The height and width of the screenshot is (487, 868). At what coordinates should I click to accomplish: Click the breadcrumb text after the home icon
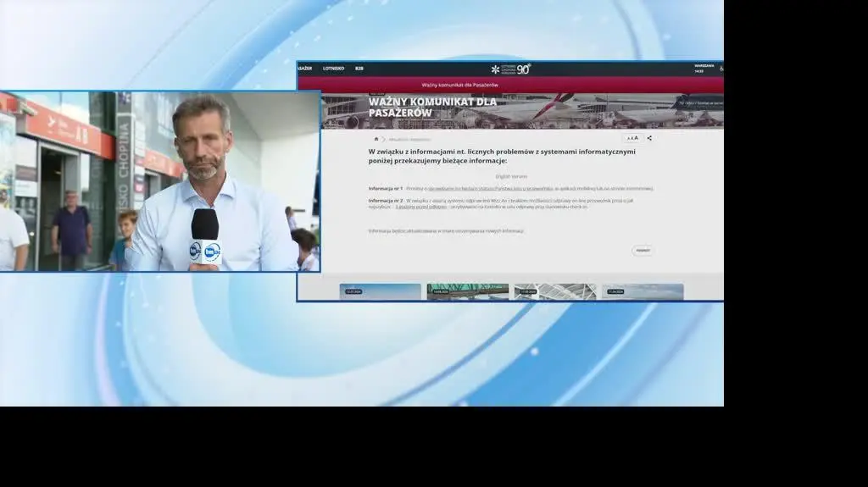coord(409,139)
